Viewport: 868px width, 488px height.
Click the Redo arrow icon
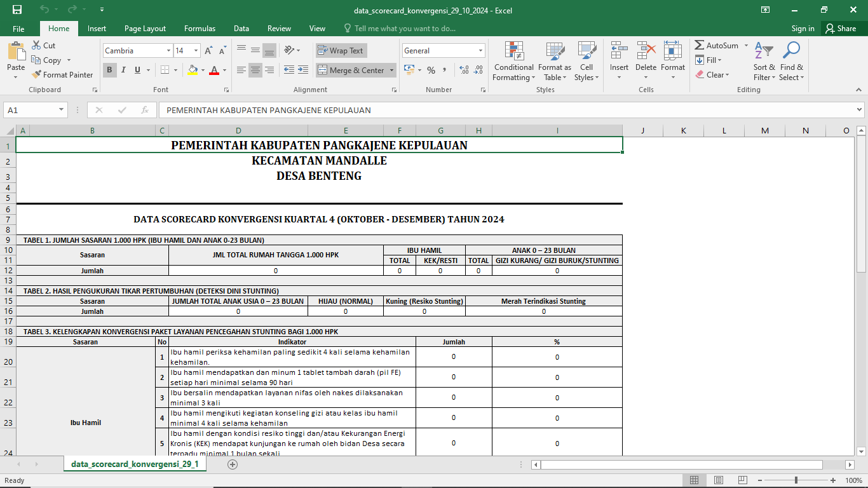72,10
